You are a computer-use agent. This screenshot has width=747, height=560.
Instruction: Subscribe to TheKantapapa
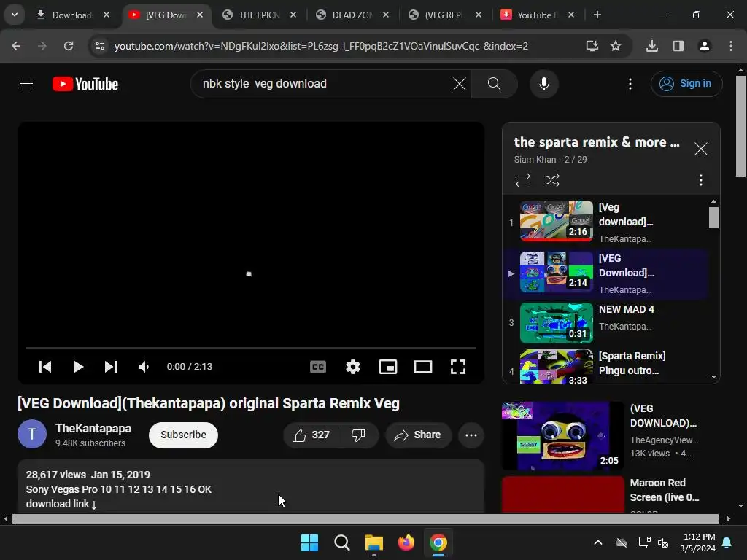point(183,435)
